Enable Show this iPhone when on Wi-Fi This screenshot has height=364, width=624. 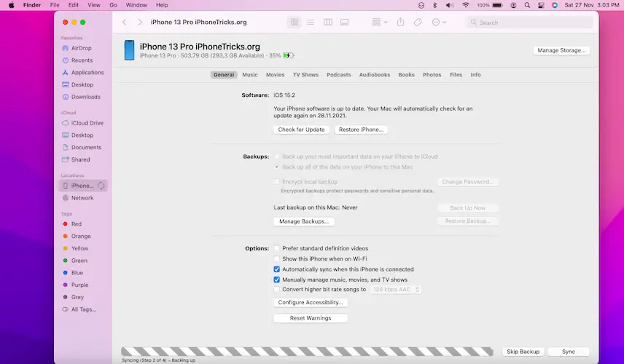pyautogui.click(x=276, y=258)
